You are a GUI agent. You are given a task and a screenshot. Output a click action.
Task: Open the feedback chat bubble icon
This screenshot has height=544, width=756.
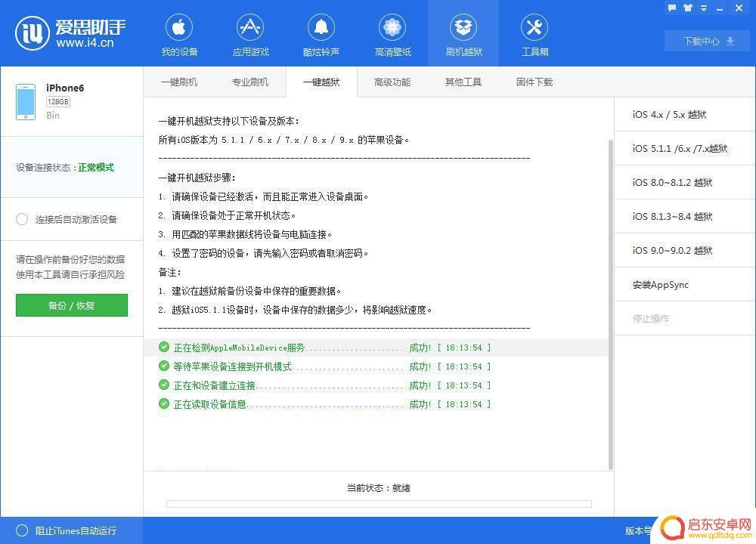(671, 8)
